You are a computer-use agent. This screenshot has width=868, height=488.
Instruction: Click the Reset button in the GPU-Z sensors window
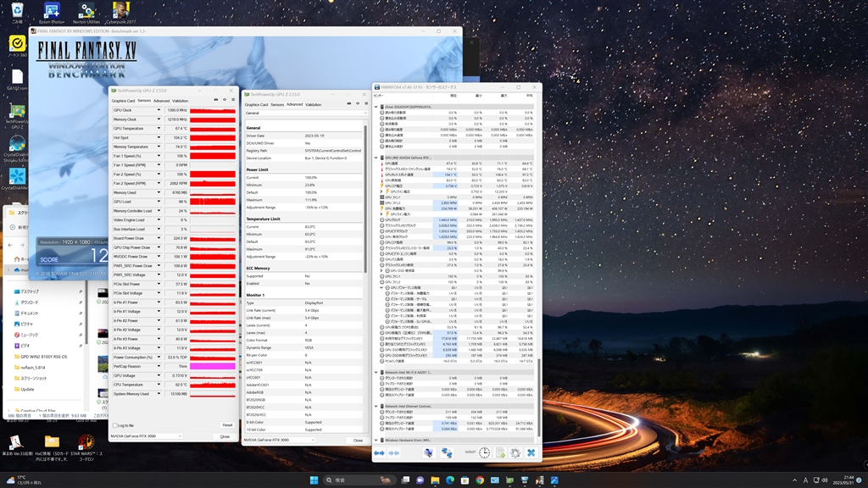pyautogui.click(x=227, y=425)
